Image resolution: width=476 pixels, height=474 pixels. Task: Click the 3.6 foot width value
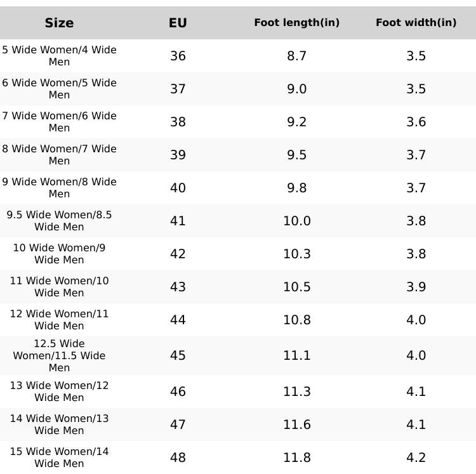coord(416,122)
